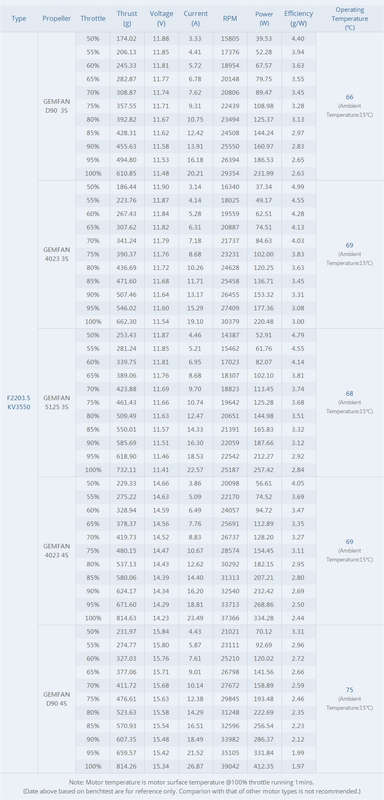The image size is (384, 800).
Task: Select the GEMFAN 5125 3S propeller cell
Action: point(57,402)
